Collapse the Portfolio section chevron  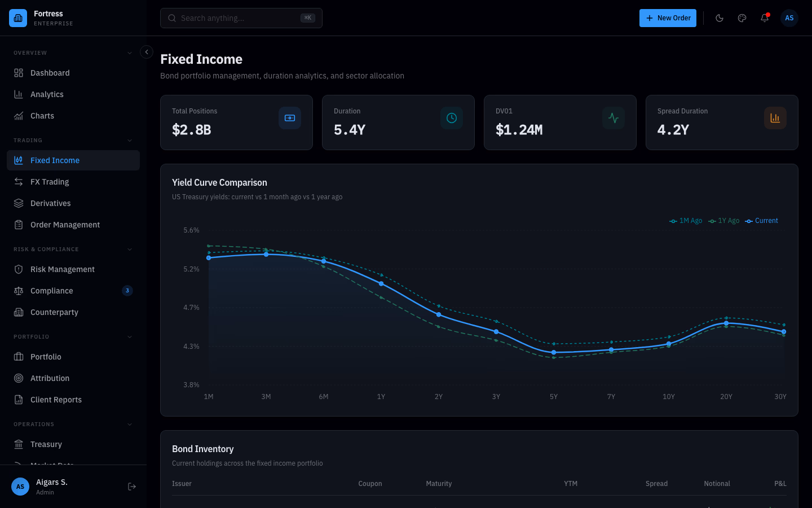(x=130, y=337)
